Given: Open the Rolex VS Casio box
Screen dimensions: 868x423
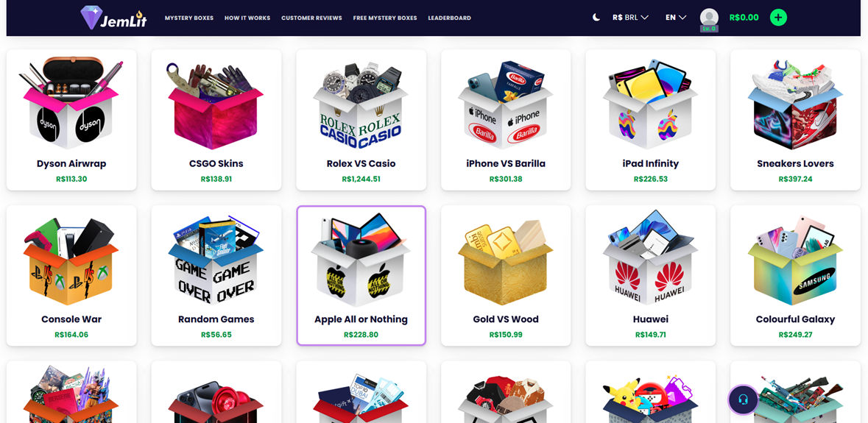Looking at the screenshot, I should [x=361, y=120].
